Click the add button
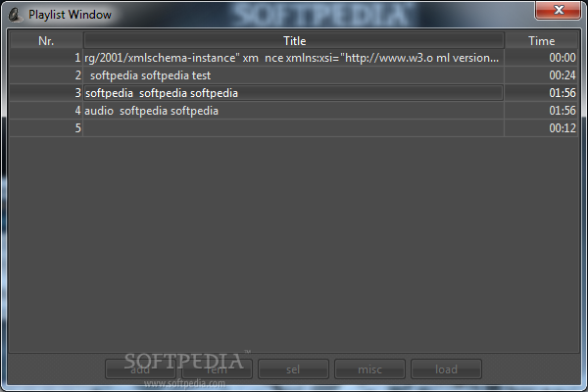Screen dimensions: 588x392 coord(140,369)
